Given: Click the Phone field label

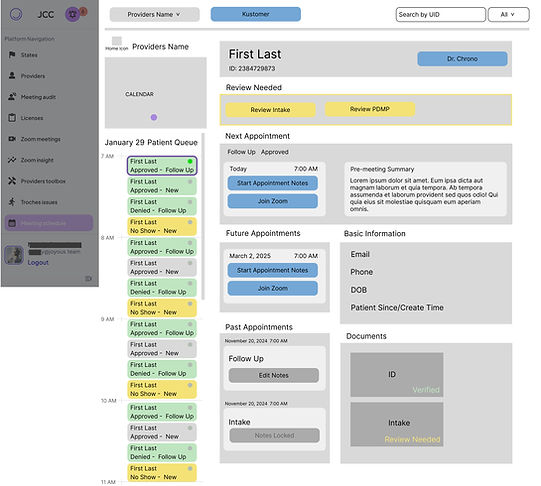Looking at the screenshot, I should click(362, 272).
